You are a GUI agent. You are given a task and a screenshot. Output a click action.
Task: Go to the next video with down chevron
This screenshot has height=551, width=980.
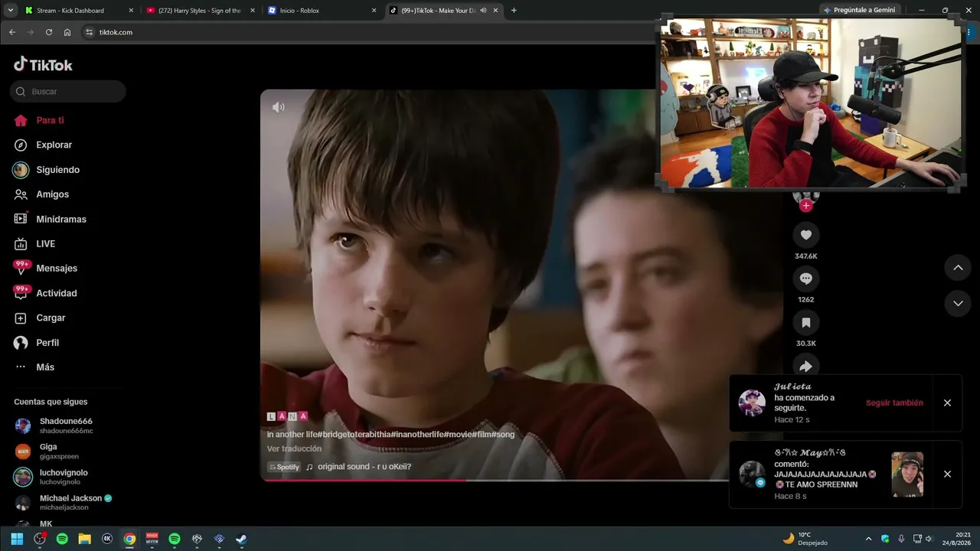(958, 303)
